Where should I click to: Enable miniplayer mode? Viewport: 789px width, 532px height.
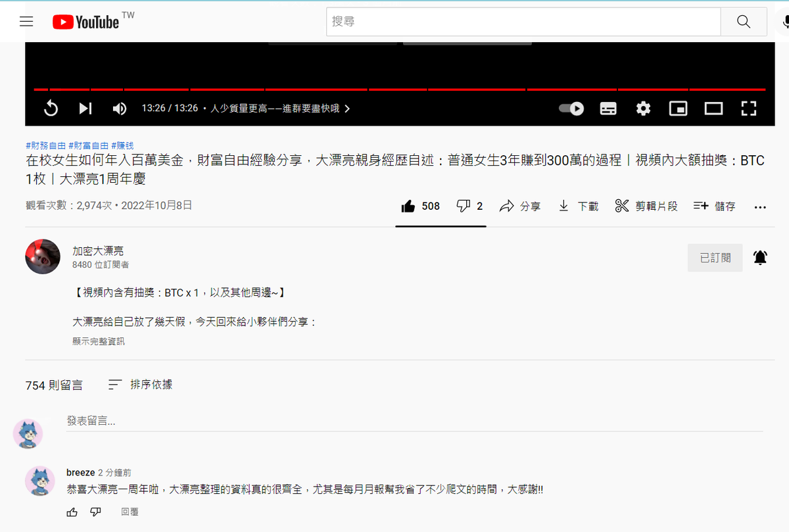(679, 109)
